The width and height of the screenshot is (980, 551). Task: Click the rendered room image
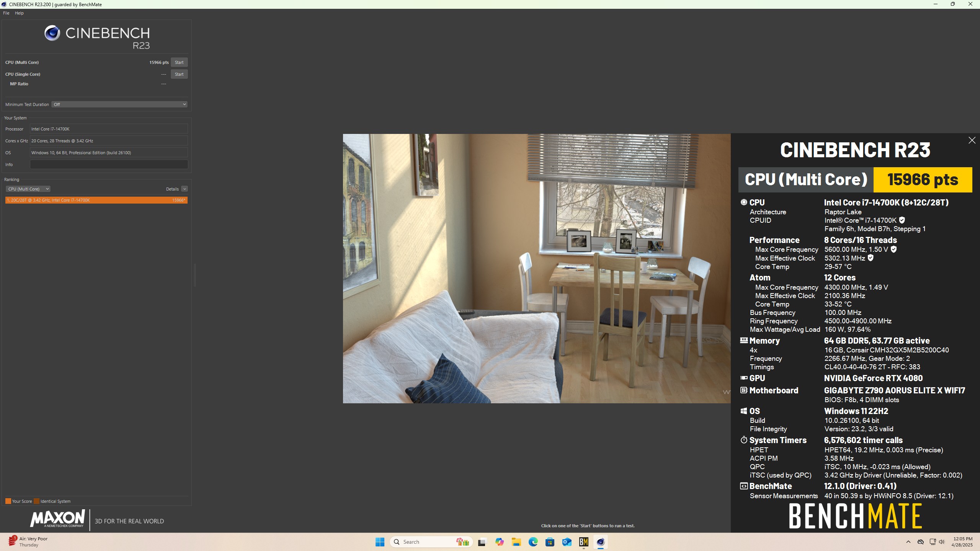(x=537, y=269)
